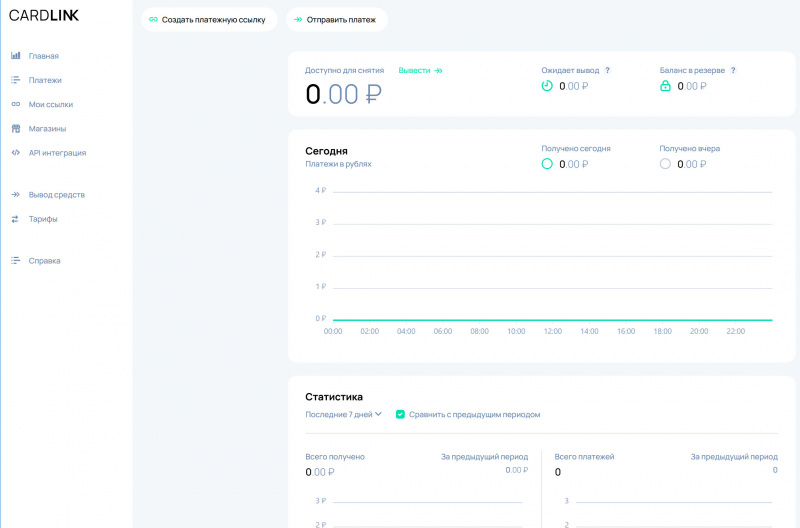Toggle Сравнить с предыдущим периодом checkbox
Image resolution: width=800 pixels, height=528 pixels.
(400, 414)
